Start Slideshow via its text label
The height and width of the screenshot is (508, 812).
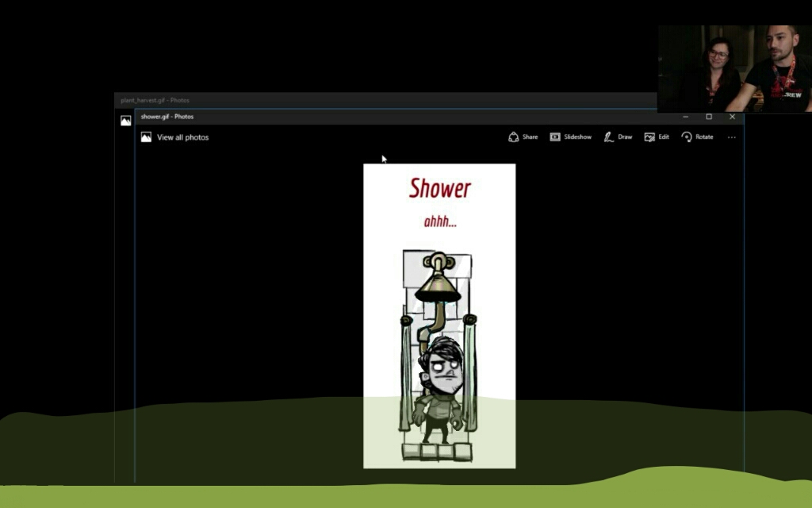(577, 137)
